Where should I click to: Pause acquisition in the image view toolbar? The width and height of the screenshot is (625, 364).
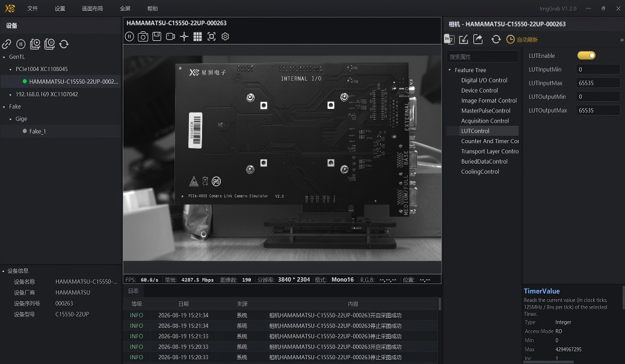click(x=129, y=37)
